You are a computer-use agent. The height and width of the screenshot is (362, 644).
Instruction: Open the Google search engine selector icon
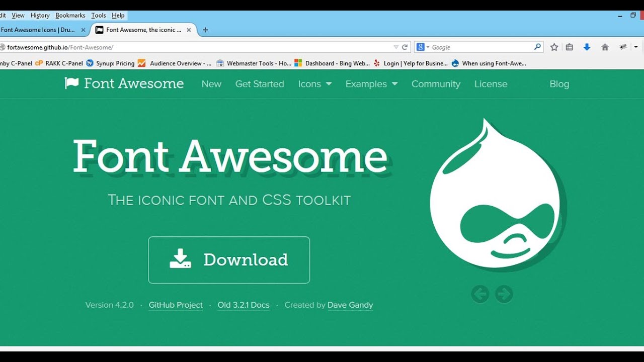423,47
